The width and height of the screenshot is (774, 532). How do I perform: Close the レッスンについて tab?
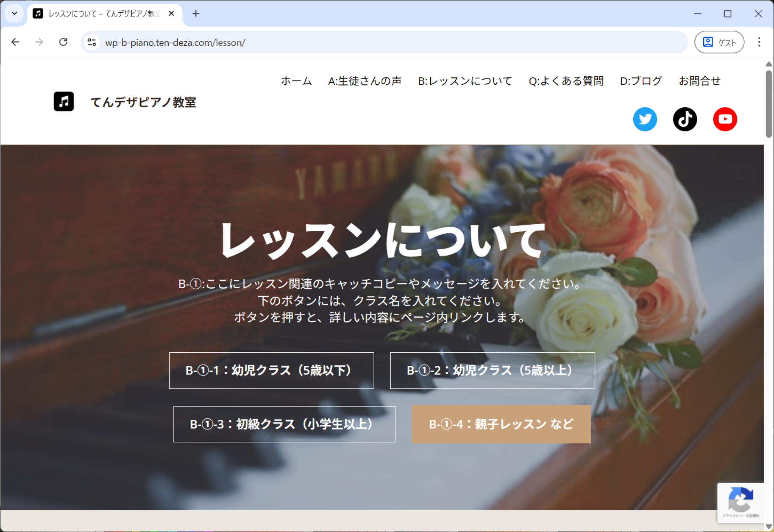[x=171, y=14]
